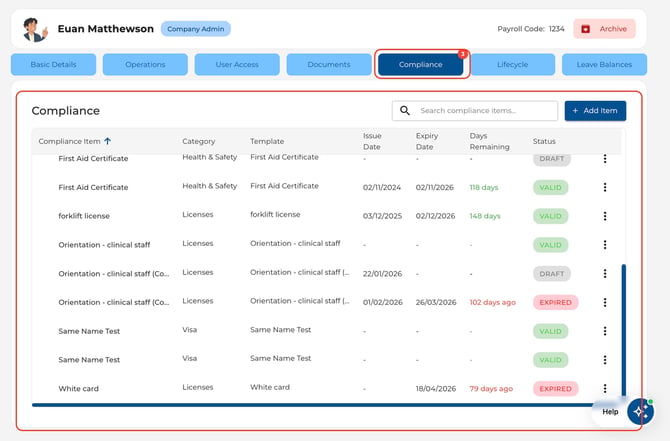Image resolution: width=670 pixels, height=441 pixels.
Task: Click the EXPIRED badge for White card
Action: pyautogui.click(x=555, y=388)
